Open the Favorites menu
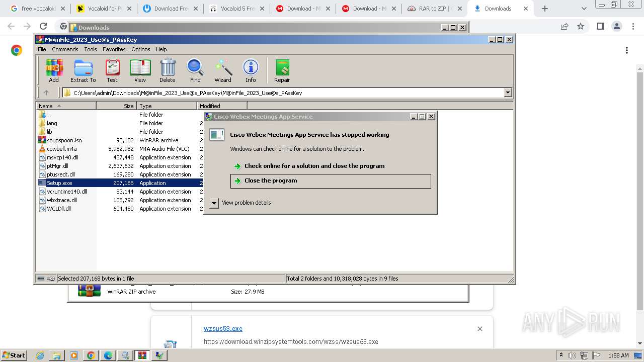Screen dimensions: 644x362 114,49
